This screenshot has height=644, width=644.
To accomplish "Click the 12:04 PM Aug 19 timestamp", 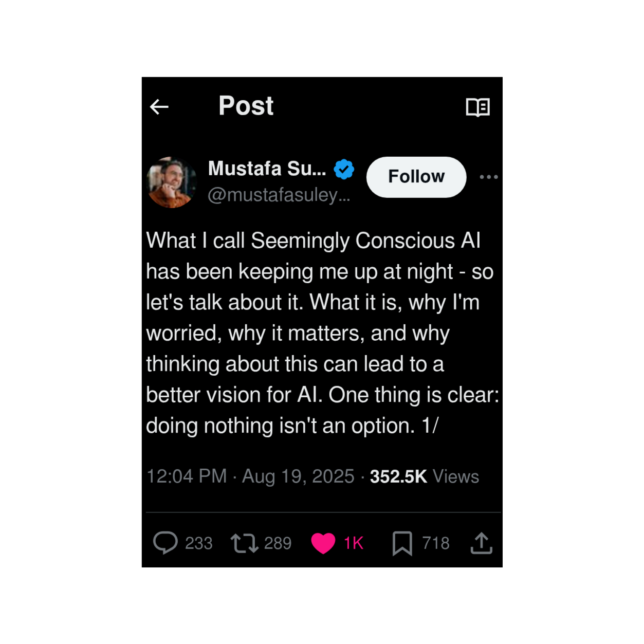I will (x=250, y=476).
